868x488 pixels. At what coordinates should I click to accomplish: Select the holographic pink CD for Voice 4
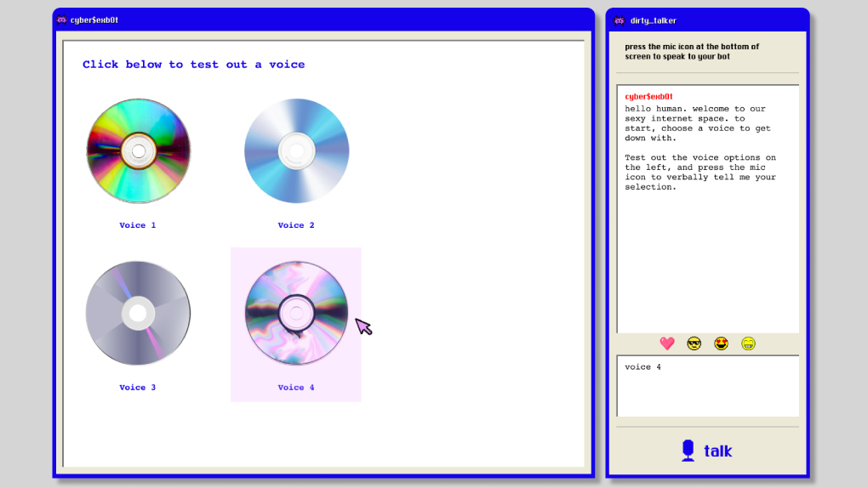(296, 313)
